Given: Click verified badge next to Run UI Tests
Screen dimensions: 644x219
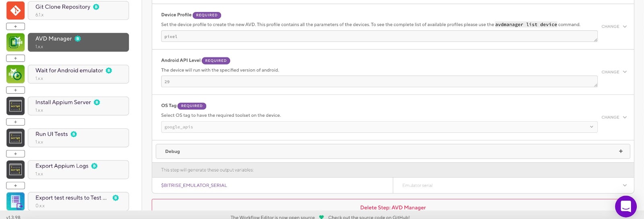Looking at the screenshot, I should [74, 134].
